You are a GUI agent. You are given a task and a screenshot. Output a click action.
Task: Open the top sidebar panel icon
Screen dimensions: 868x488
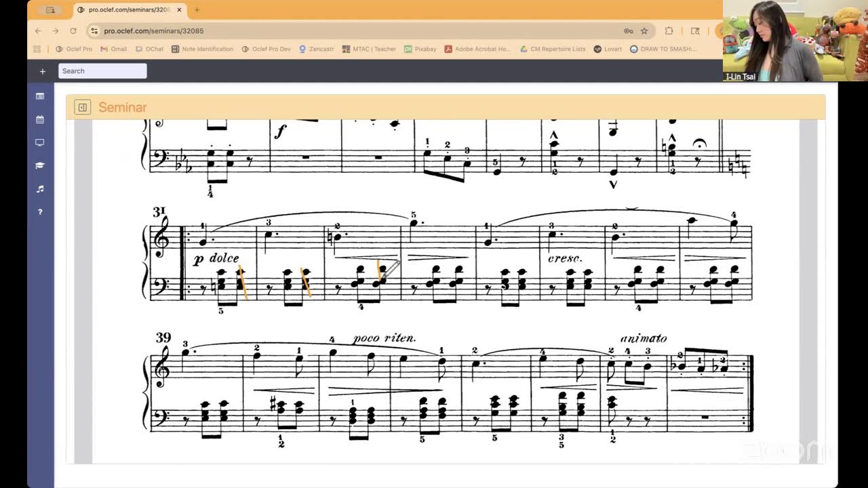tap(40, 96)
